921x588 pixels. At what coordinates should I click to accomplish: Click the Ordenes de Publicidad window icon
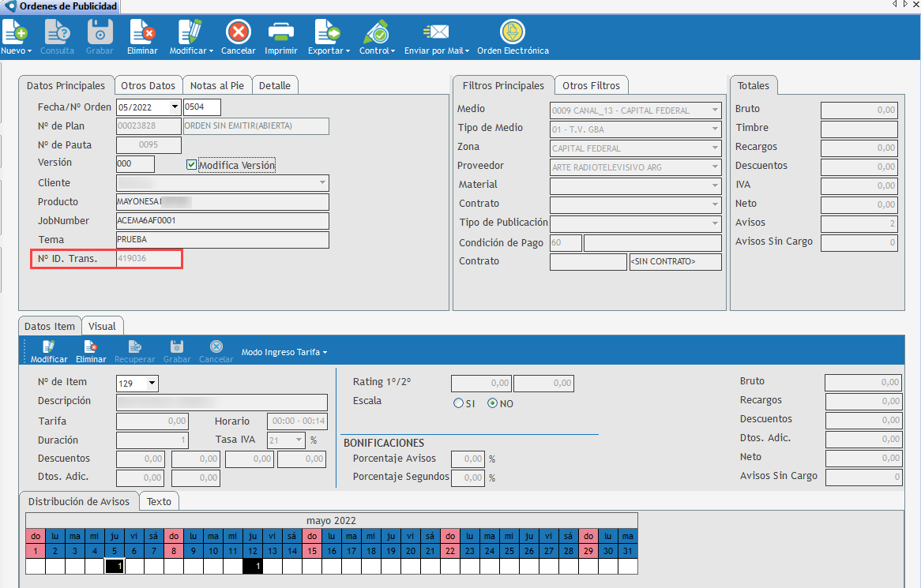coord(10,6)
